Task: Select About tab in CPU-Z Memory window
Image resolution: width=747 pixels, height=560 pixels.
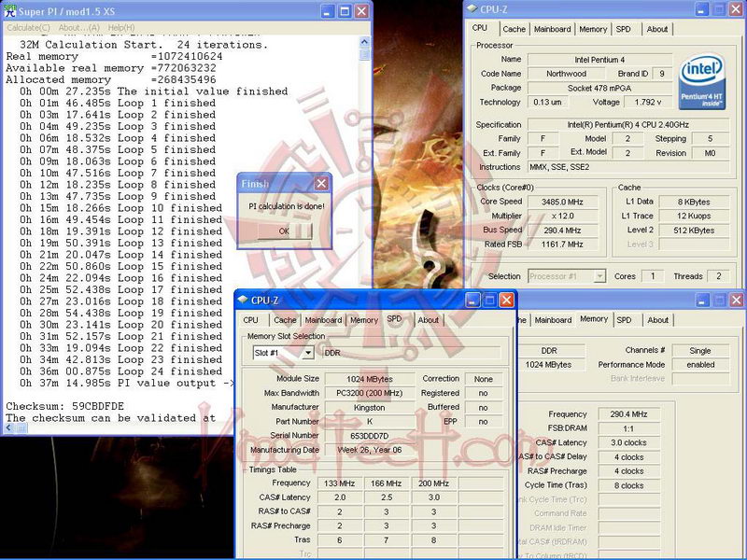Action: click(x=657, y=320)
